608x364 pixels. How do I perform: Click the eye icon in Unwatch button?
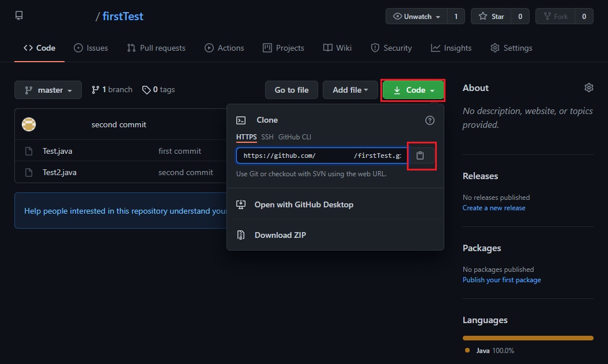(x=397, y=16)
